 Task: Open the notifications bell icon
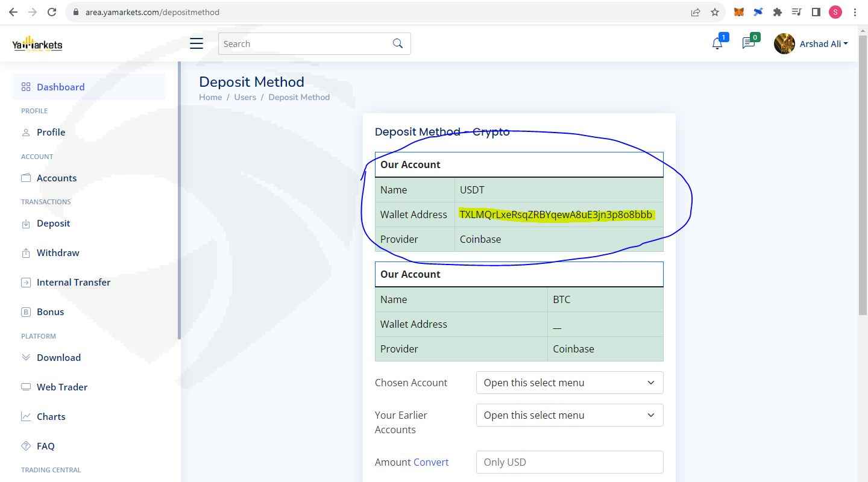(717, 43)
